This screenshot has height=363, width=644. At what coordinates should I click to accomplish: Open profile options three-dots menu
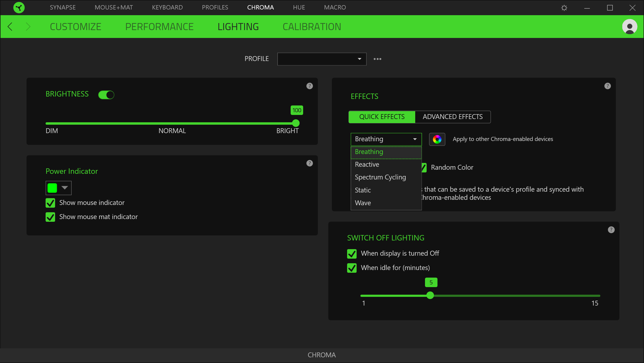point(377,59)
